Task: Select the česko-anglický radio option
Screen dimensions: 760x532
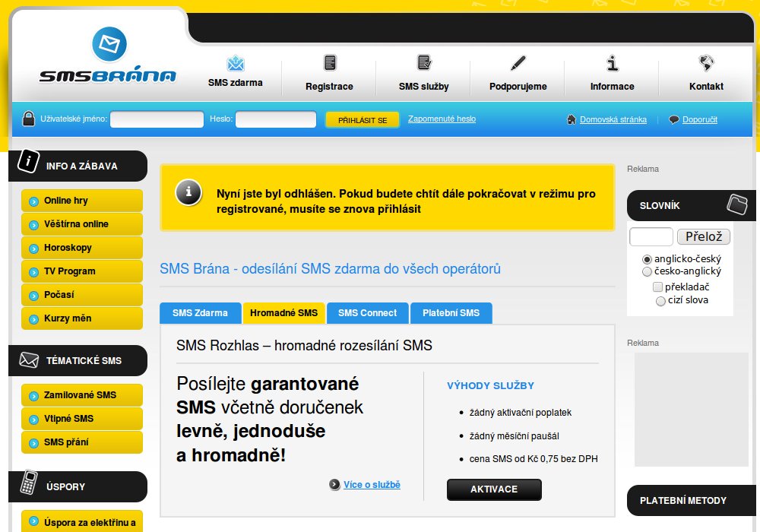Action: (x=647, y=271)
